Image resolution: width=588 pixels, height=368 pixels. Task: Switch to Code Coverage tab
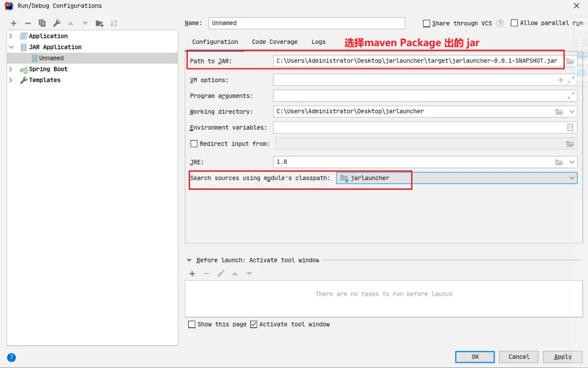(x=274, y=42)
